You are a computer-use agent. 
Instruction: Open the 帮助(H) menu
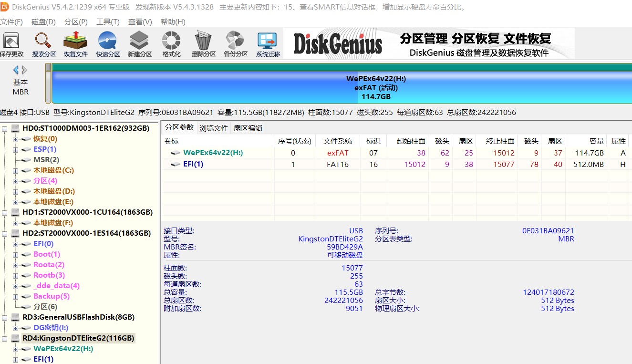click(x=173, y=22)
